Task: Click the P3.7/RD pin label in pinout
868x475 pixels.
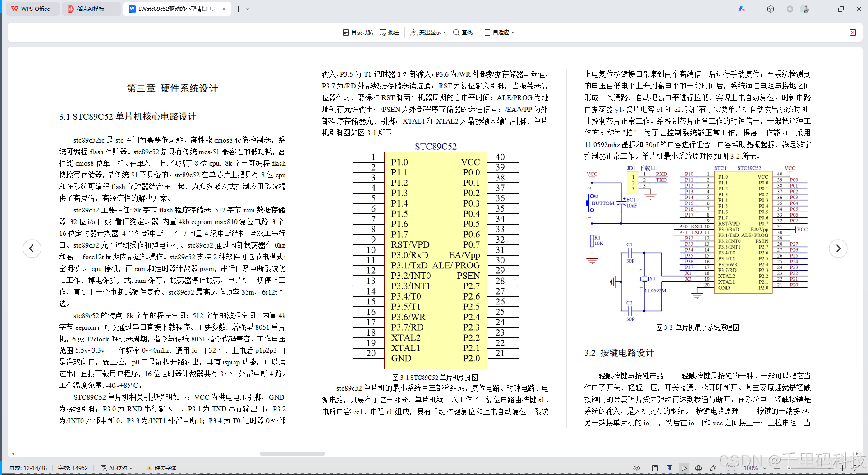Action: pos(407,327)
